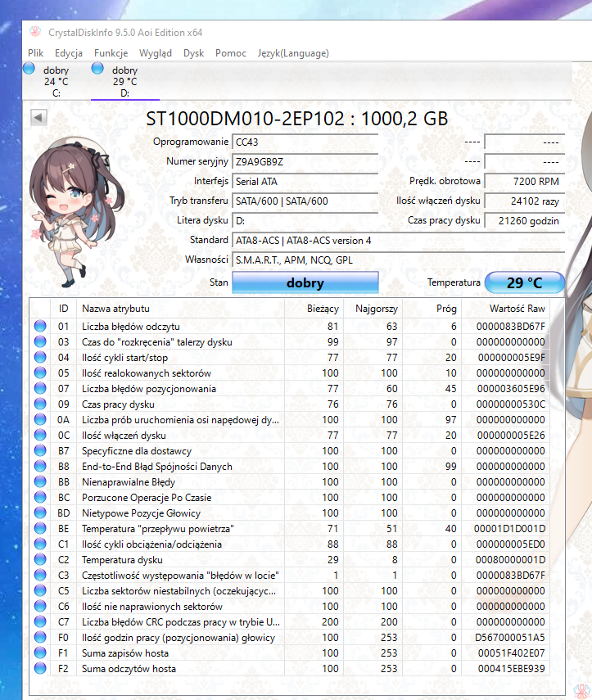
Task: Open the Wygląd menu
Action: coord(156,53)
